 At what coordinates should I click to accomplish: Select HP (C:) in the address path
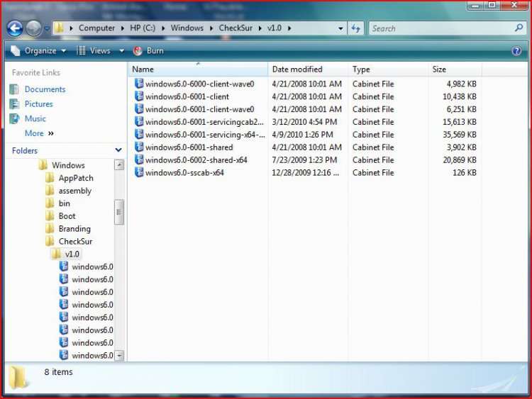pyautogui.click(x=143, y=28)
